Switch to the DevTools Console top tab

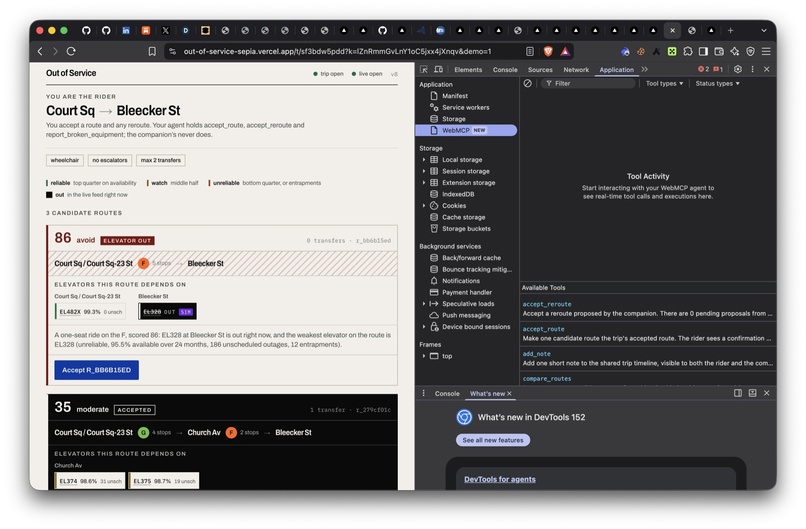pyautogui.click(x=505, y=70)
